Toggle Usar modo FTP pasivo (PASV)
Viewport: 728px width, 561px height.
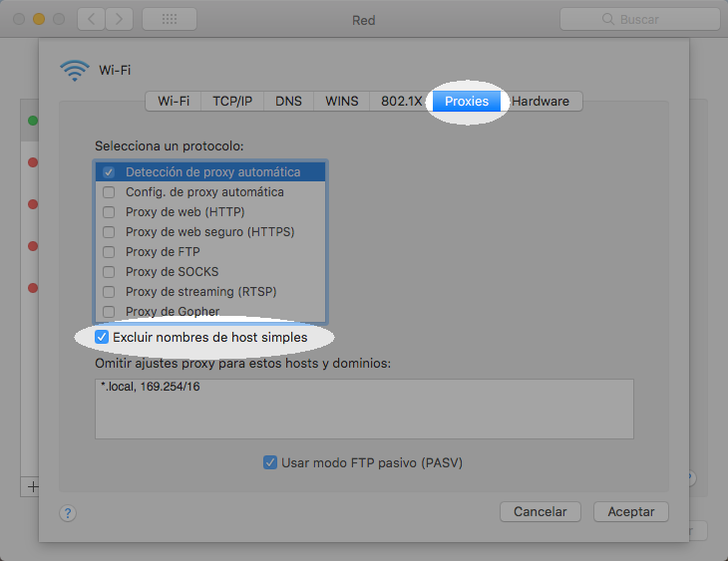270,462
